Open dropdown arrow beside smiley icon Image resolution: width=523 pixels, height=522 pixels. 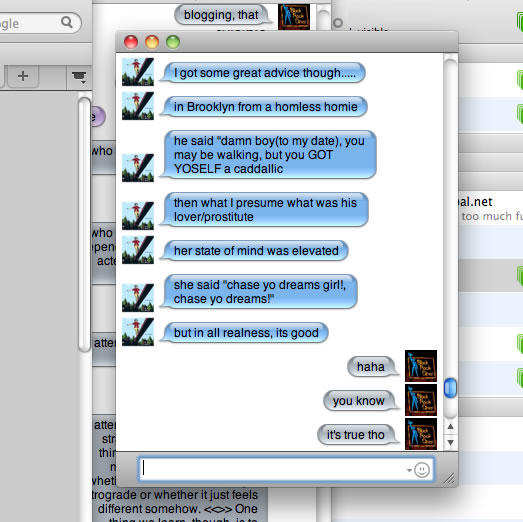[x=409, y=470]
